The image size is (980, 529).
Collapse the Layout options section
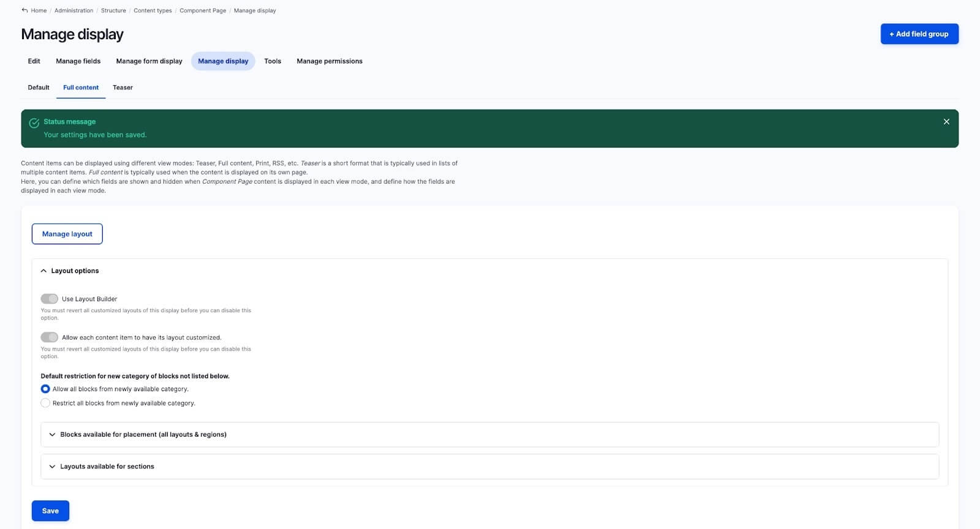pos(69,271)
